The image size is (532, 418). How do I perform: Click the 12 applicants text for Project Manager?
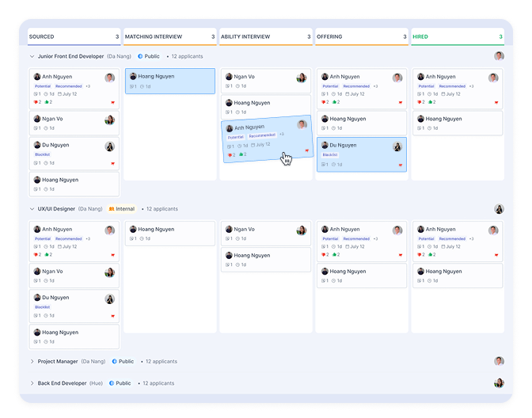click(x=161, y=362)
